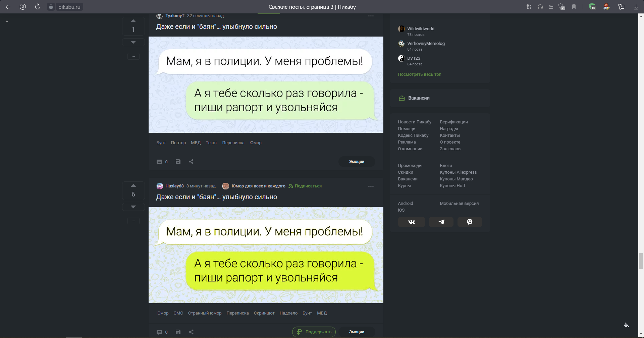The width and height of the screenshot is (644, 338).
Task: Open VerhovniyMemolog in the top authors list
Action: (x=426, y=44)
